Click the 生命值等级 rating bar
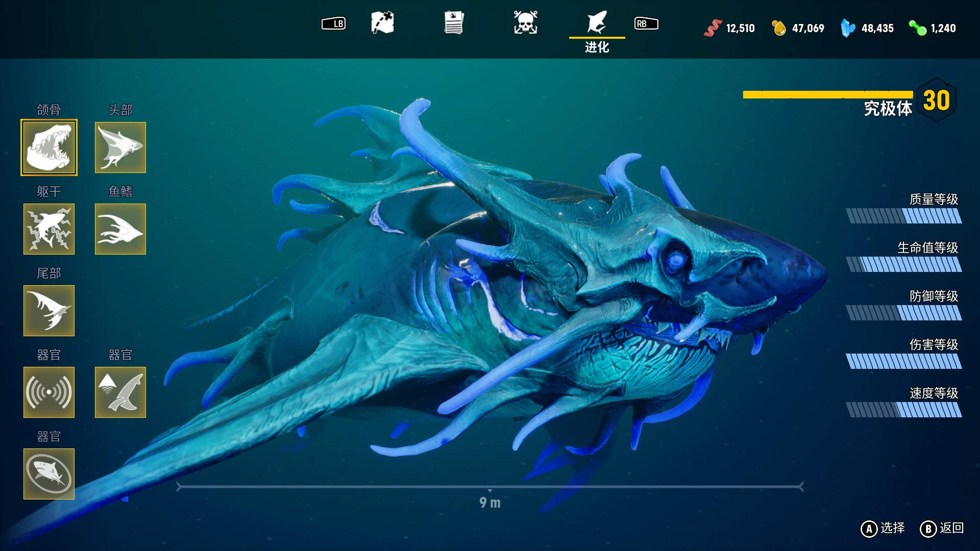 tap(904, 264)
